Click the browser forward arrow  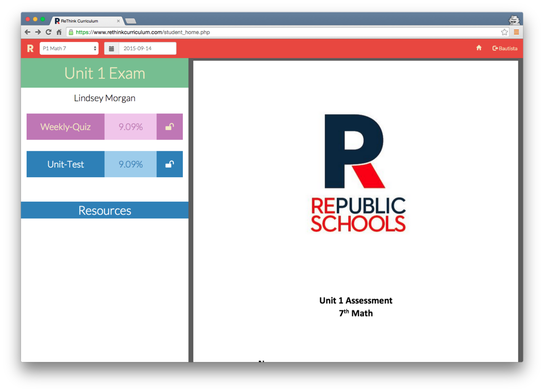point(38,32)
